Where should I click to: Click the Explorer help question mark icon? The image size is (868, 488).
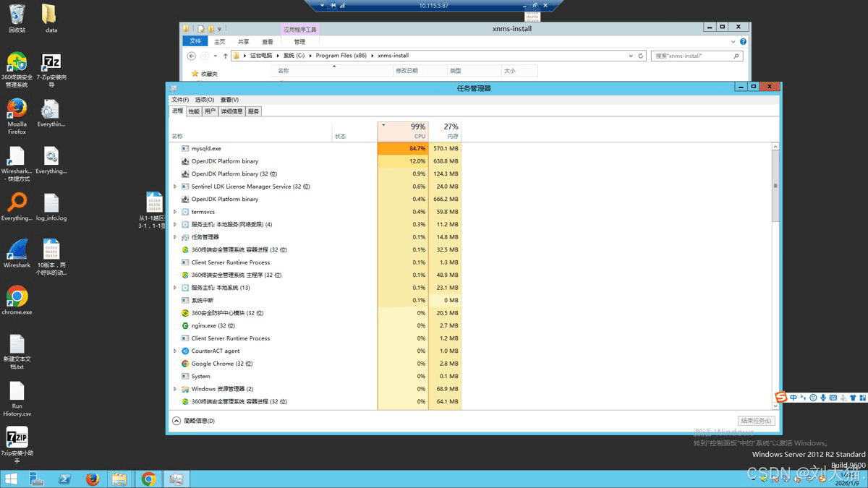pos(743,42)
